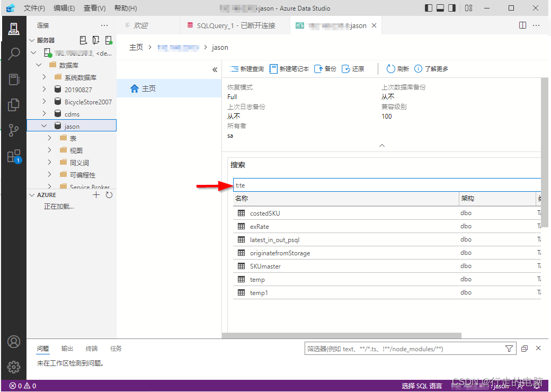
Task: Add an Azure account with plus icon
Action: pyautogui.click(x=96, y=195)
